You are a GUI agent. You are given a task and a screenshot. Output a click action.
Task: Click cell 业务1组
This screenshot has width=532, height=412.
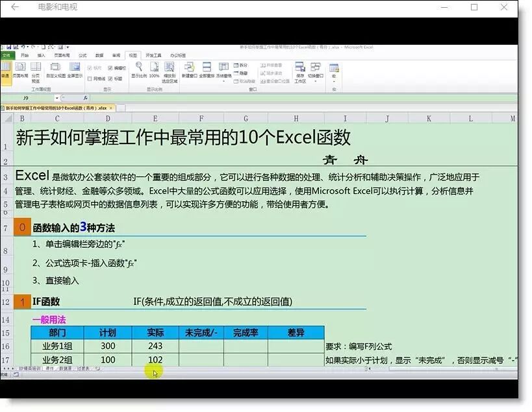click(x=57, y=346)
